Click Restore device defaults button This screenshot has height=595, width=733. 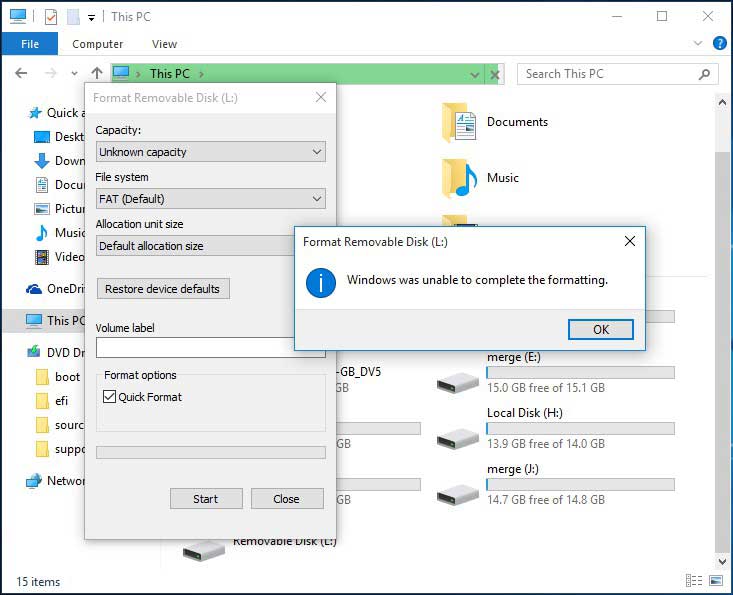tap(163, 289)
